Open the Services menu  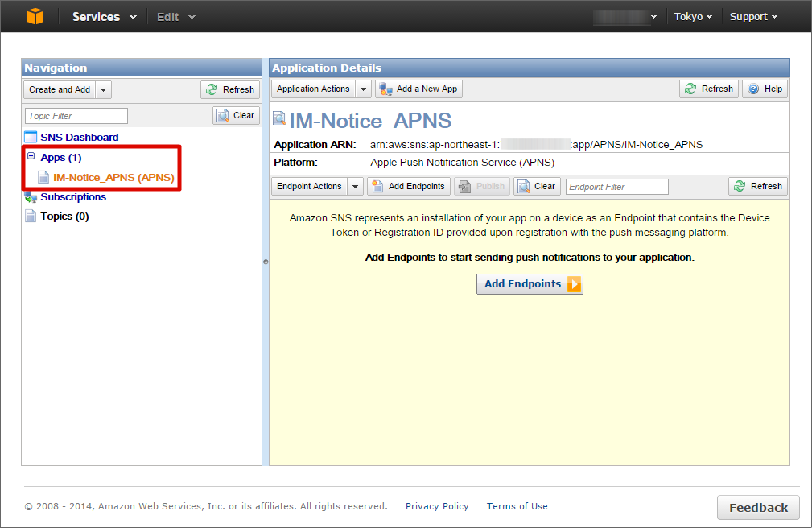click(x=104, y=17)
